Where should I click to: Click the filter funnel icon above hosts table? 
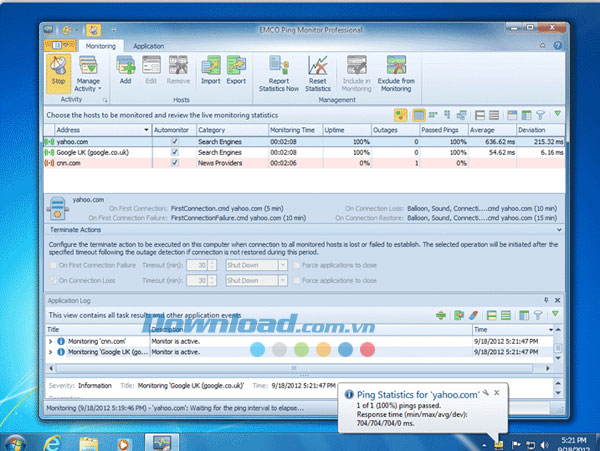(x=541, y=116)
